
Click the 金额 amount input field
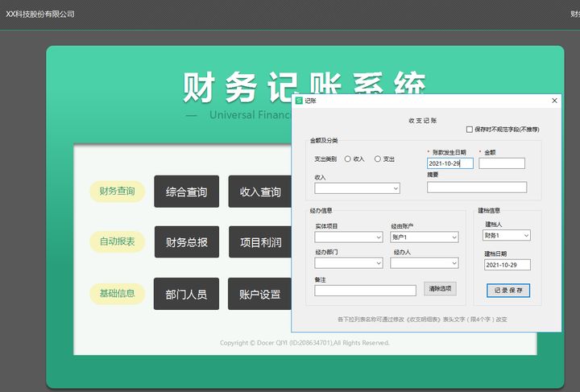(502, 163)
